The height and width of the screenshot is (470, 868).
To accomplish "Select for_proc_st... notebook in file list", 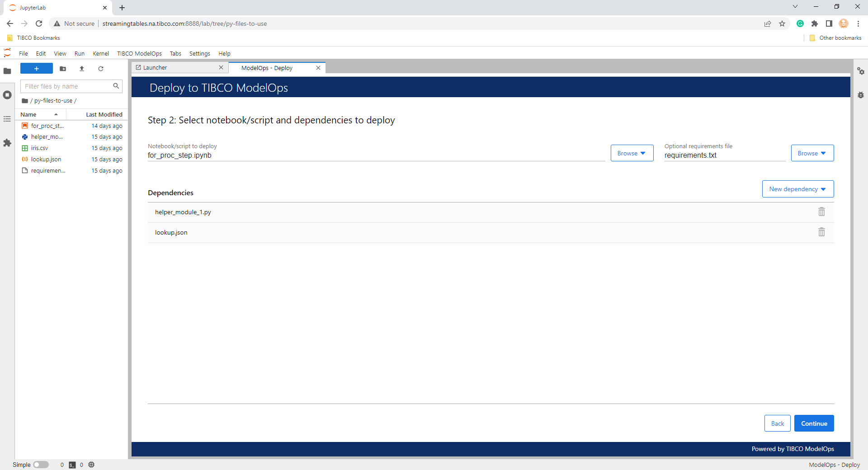I will point(71,126).
